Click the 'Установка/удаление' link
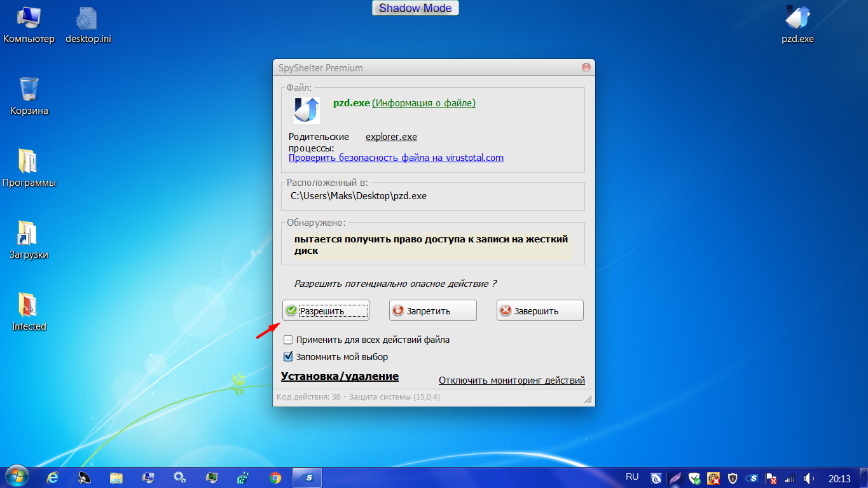 tap(340, 376)
